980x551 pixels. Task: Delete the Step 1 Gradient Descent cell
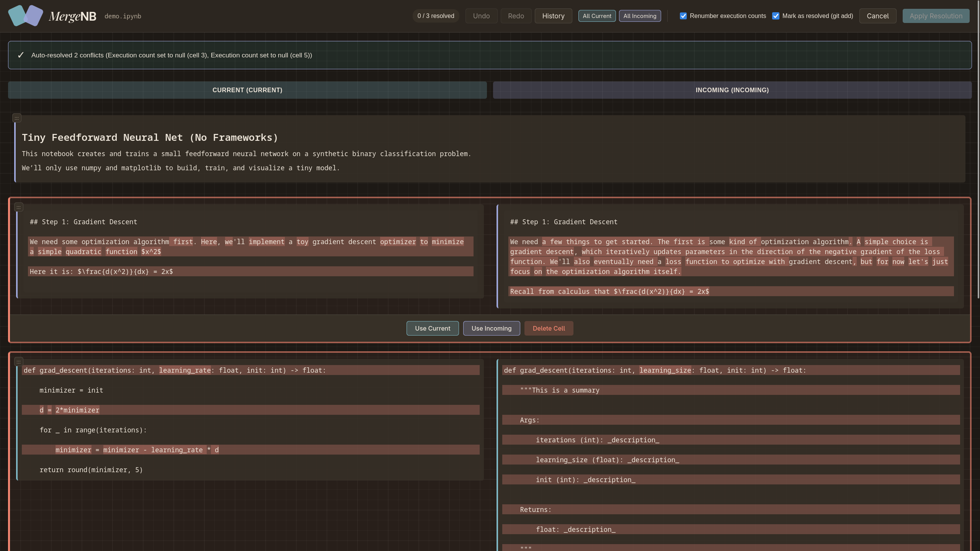pos(549,328)
